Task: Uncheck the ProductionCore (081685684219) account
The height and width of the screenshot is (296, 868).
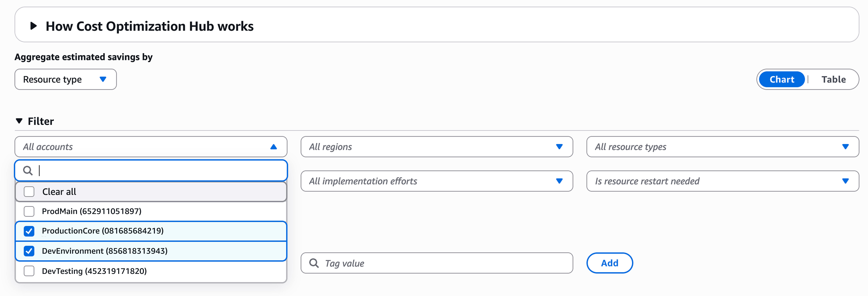Action: [29, 231]
